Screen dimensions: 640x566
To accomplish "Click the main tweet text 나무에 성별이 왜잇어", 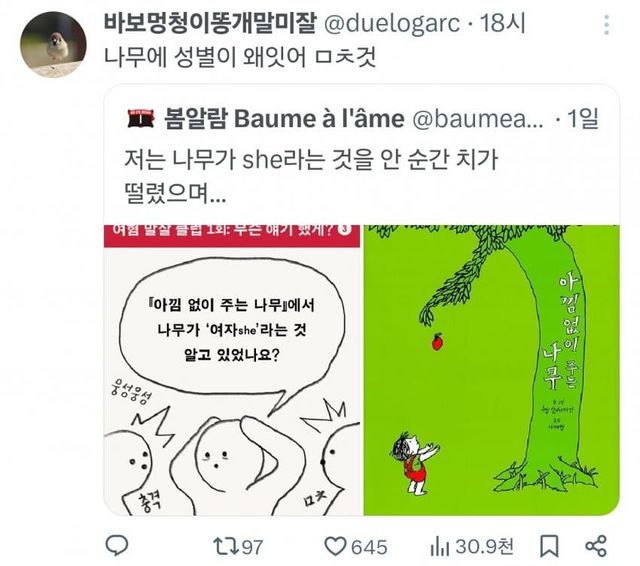I will pos(240,57).
